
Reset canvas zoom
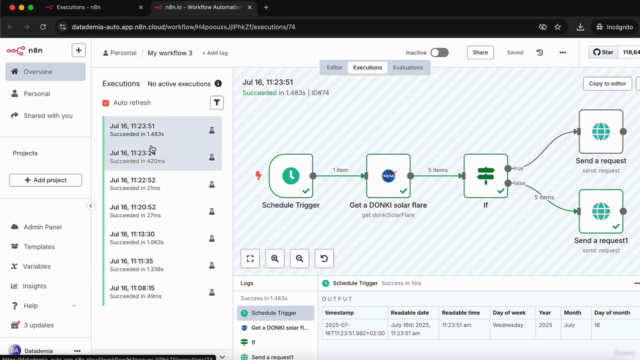(324, 258)
